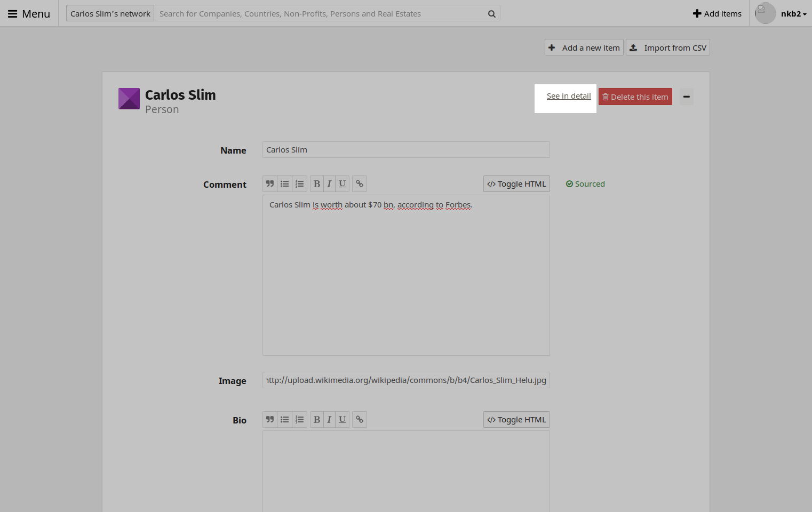Insert numbered list in Bio editor
Image resolution: width=812 pixels, height=512 pixels.
click(300, 420)
